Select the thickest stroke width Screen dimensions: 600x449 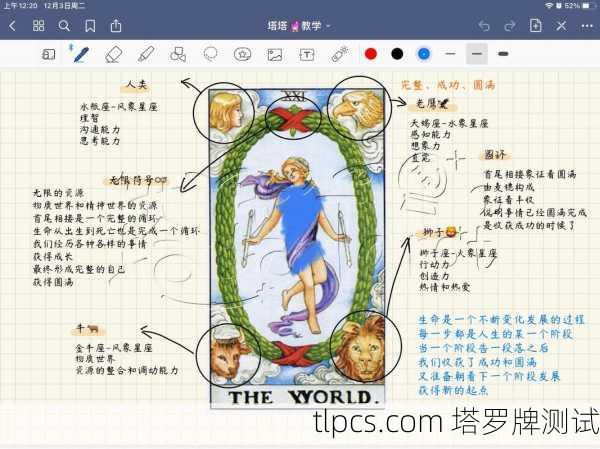tap(502, 54)
